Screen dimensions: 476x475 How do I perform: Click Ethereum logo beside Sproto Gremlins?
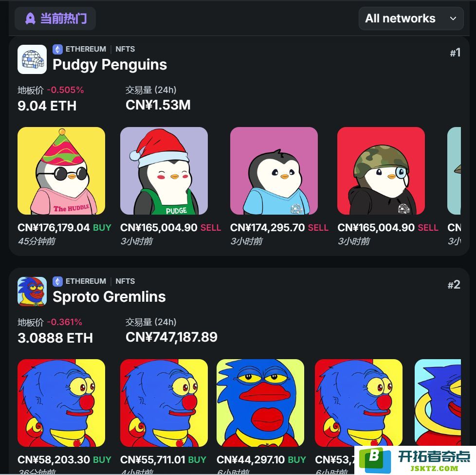(58, 281)
